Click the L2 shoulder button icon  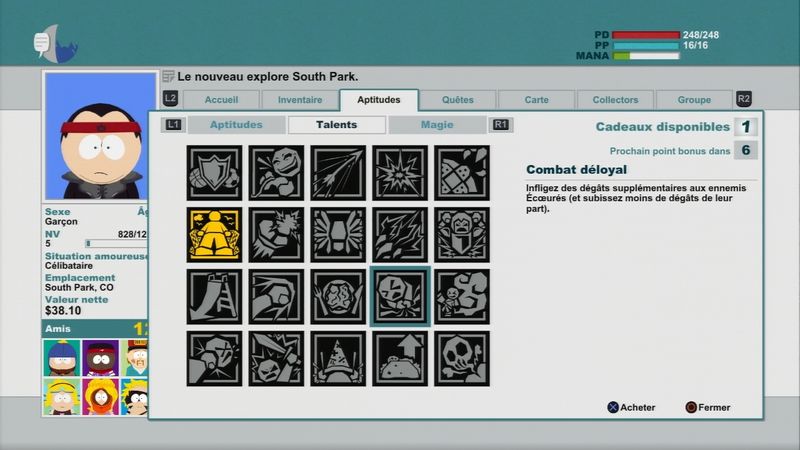pyautogui.click(x=170, y=98)
